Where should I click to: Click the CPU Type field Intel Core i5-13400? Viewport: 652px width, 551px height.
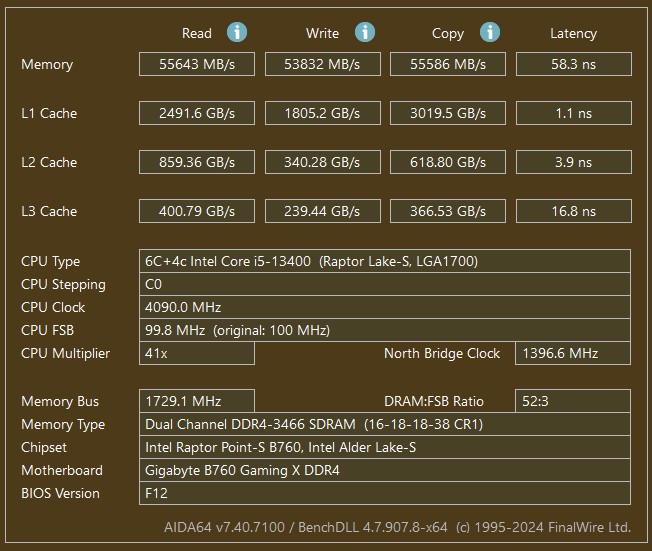click(x=385, y=261)
